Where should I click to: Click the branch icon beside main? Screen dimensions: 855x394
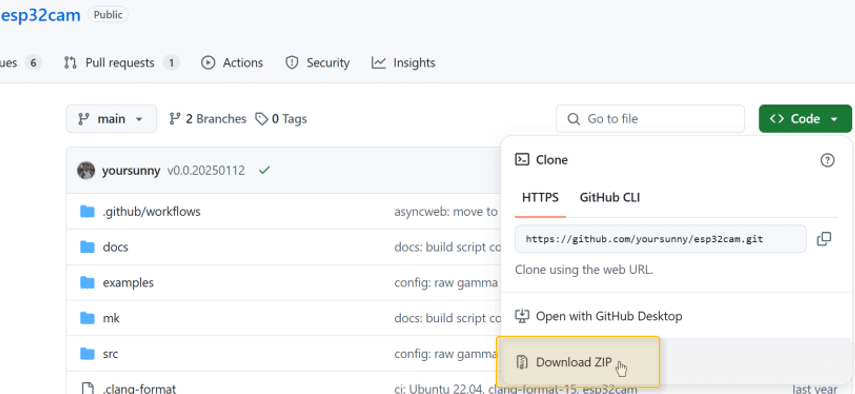click(x=83, y=119)
